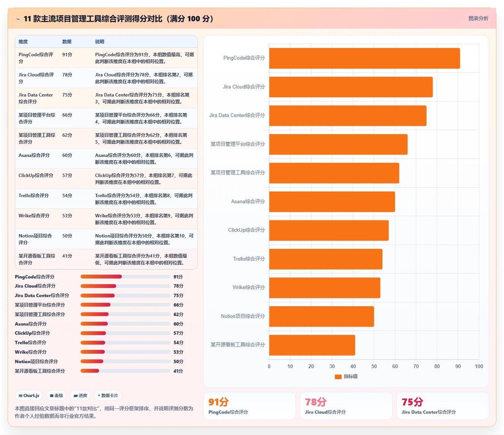Select the 数据卡片 tag
This screenshot has height=435, width=504.
108,395
